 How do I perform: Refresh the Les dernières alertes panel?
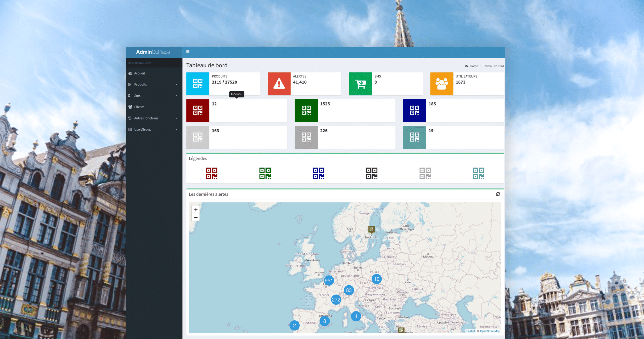click(x=498, y=194)
